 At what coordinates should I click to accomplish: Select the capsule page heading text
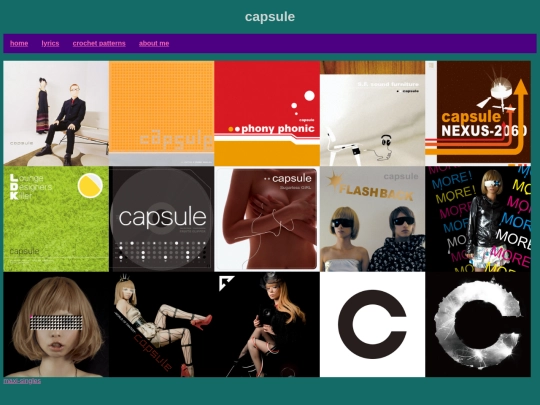[x=270, y=17]
